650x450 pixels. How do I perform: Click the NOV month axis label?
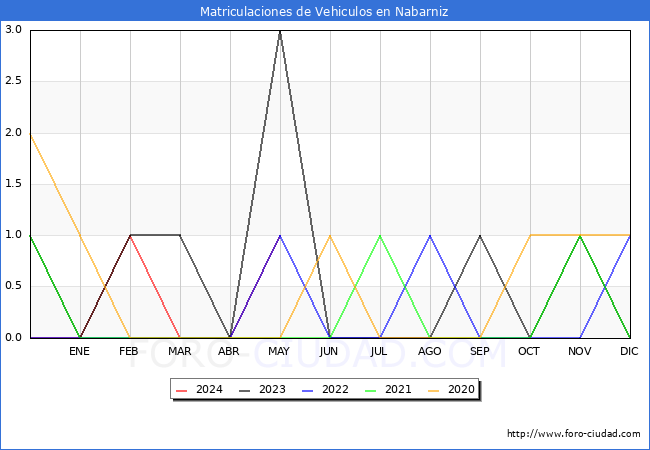tap(580, 351)
